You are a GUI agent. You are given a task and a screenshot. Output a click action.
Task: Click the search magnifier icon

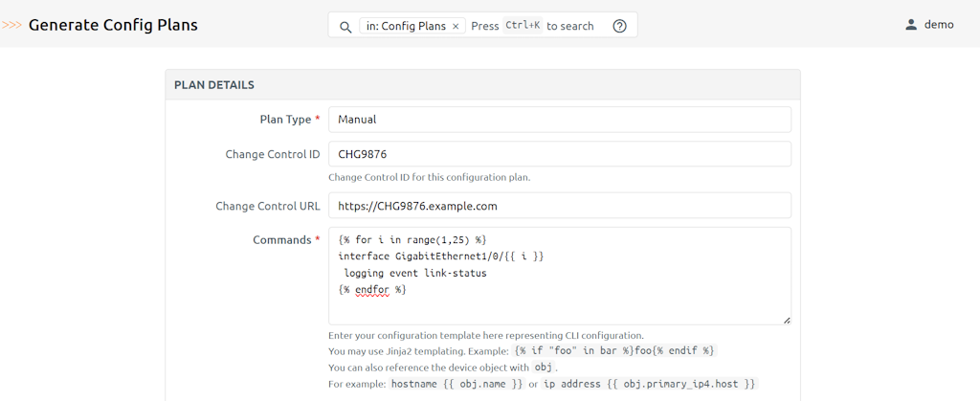345,26
